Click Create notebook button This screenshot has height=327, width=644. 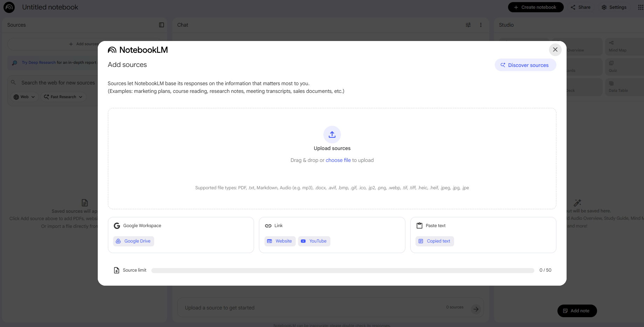click(536, 7)
